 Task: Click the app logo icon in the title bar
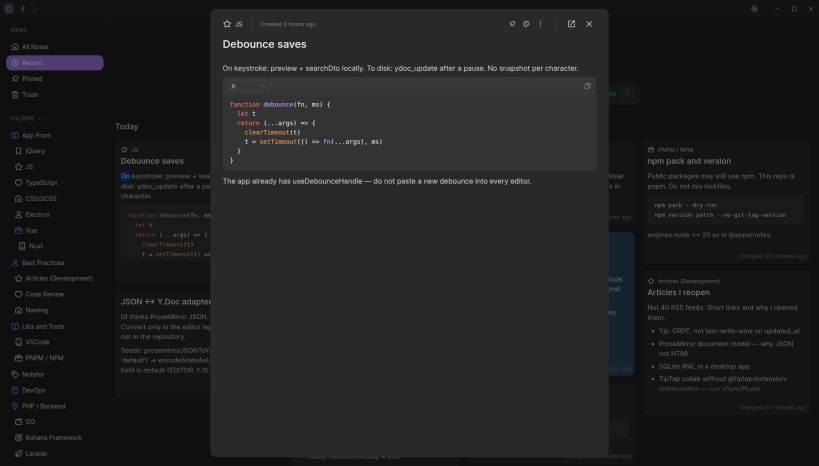[9, 9]
